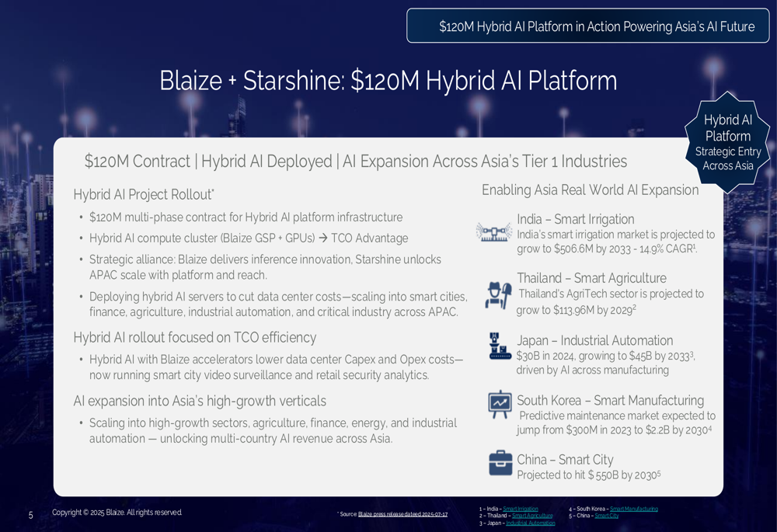Click the "Hybrid AI compute cluster" bullet
The image size is (777, 532).
pyautogui.click(x=249, y=238)
